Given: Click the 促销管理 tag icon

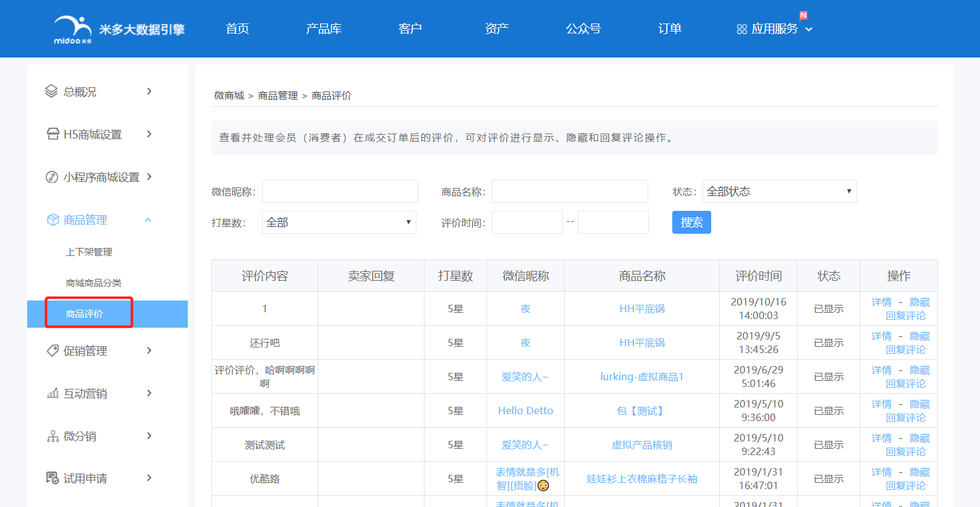Looking at the screenshot, I should pos(53,351).
